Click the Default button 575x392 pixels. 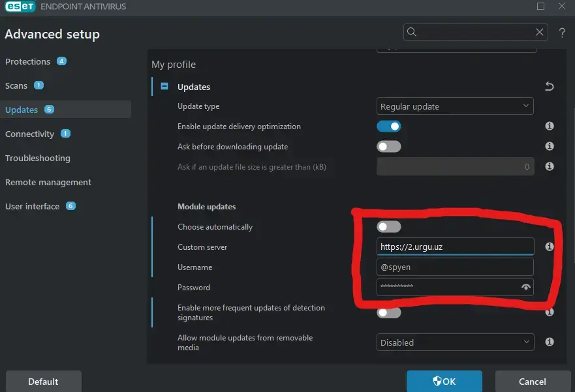(x=44, y=382)
